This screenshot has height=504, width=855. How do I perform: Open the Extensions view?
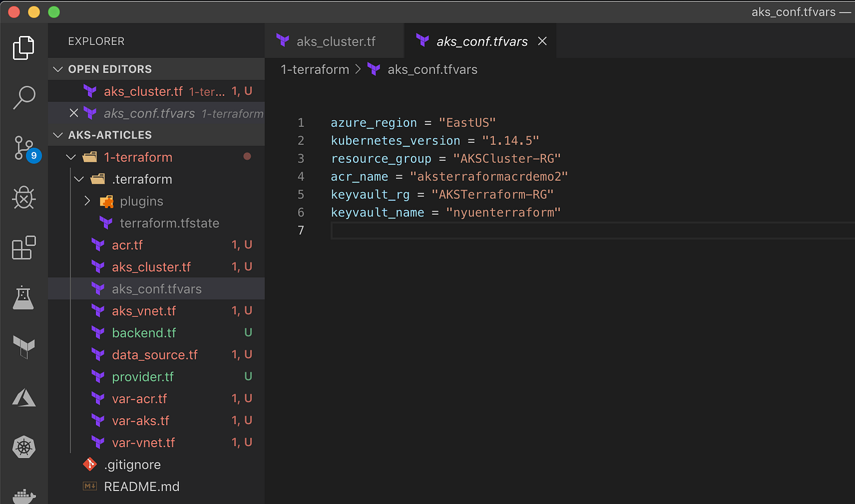pos(24,248)
